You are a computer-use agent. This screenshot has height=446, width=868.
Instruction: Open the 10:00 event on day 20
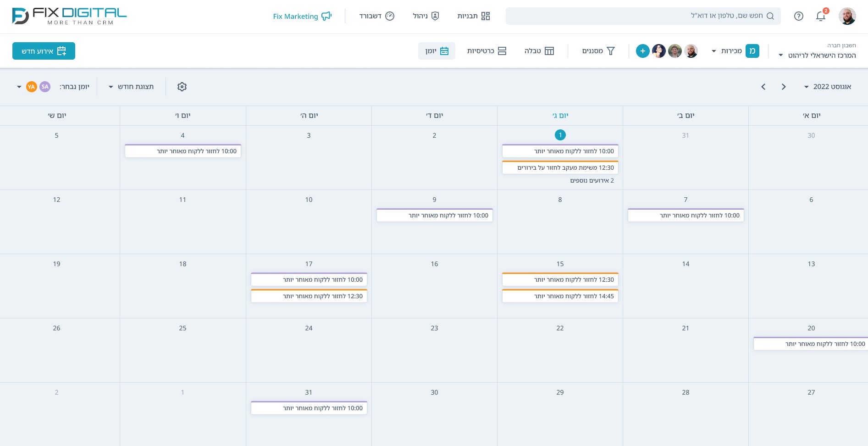[811, 344]
